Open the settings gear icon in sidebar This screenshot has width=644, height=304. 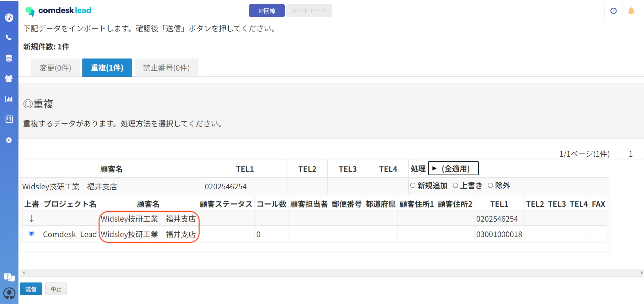(9, 140)
